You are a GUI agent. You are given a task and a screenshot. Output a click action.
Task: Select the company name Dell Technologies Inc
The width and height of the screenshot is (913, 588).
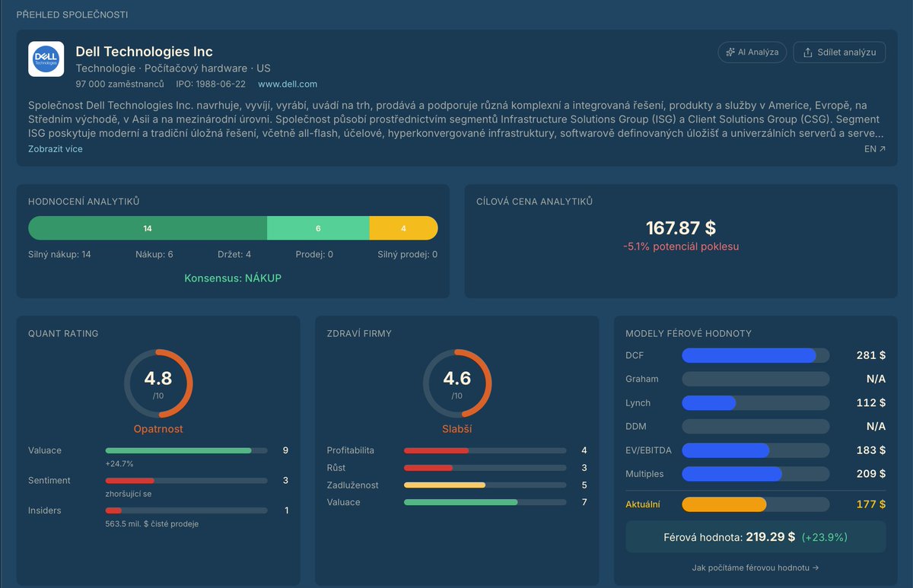[144, 52]
